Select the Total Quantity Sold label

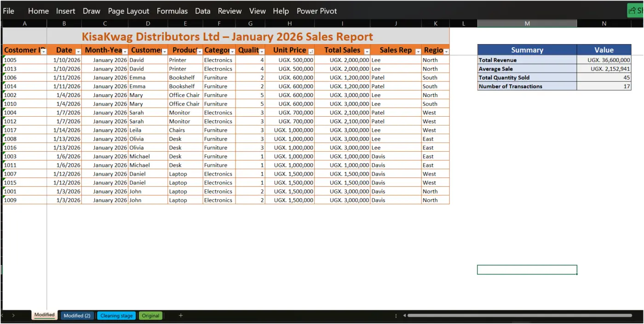coord(527,78)
